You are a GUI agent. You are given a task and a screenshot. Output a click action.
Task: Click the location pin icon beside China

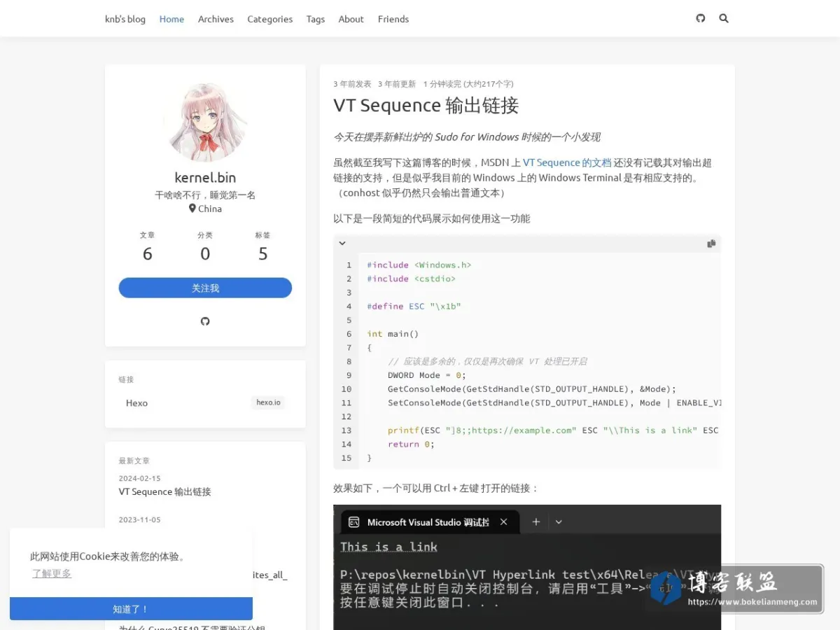tap(192, 209)
